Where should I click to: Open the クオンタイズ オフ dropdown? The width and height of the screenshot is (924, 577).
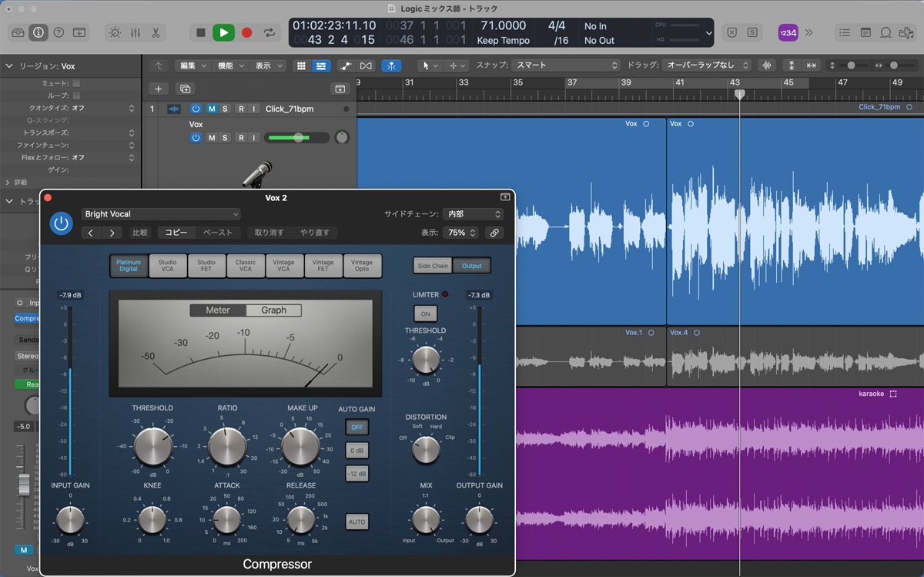[103, 108]
